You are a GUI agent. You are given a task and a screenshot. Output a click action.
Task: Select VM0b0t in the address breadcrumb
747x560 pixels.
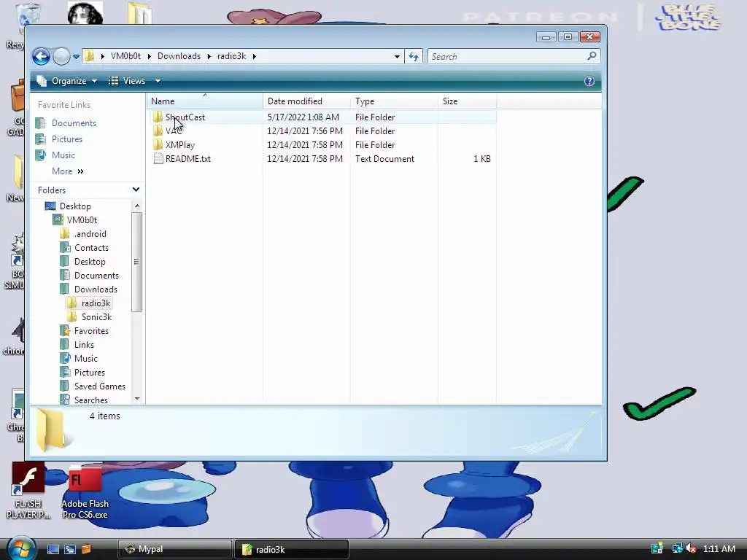125,56
